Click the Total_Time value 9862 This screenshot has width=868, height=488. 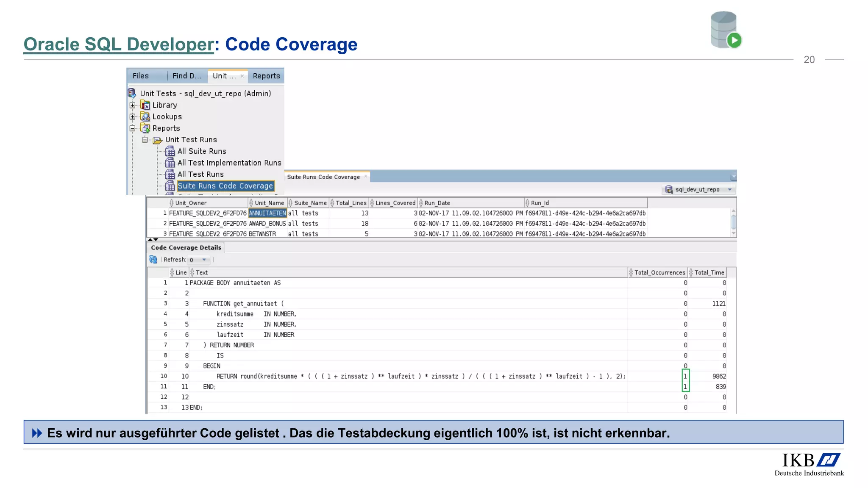719,376
